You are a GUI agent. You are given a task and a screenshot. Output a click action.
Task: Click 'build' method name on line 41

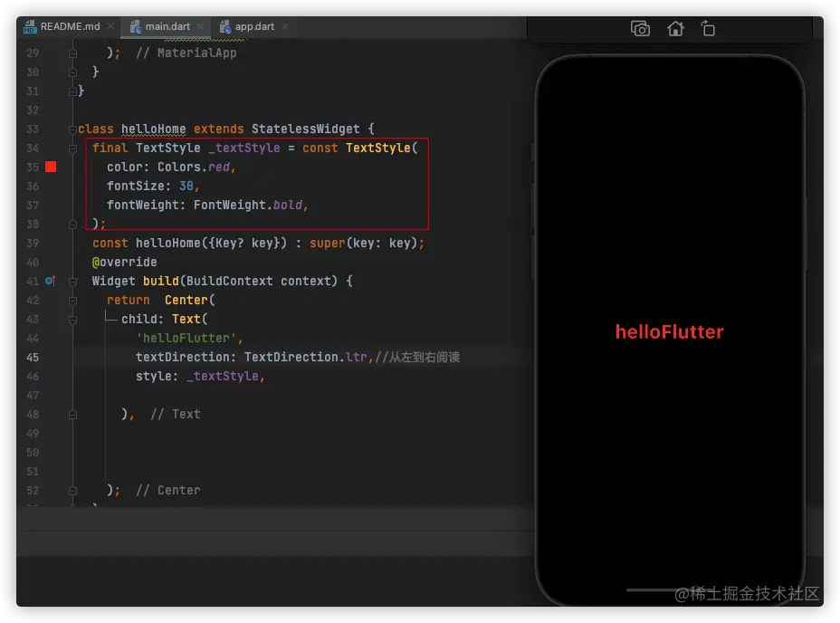point(161,281)
